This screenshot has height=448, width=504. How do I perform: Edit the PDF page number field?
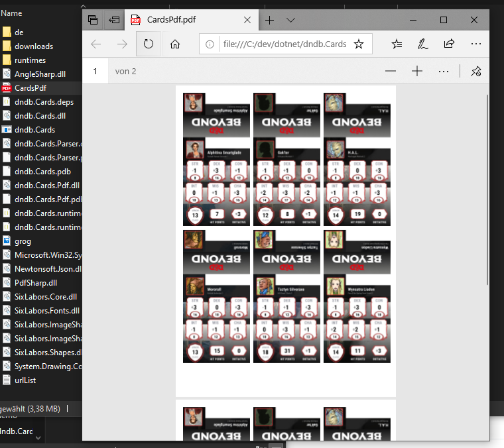pos(95,72)
